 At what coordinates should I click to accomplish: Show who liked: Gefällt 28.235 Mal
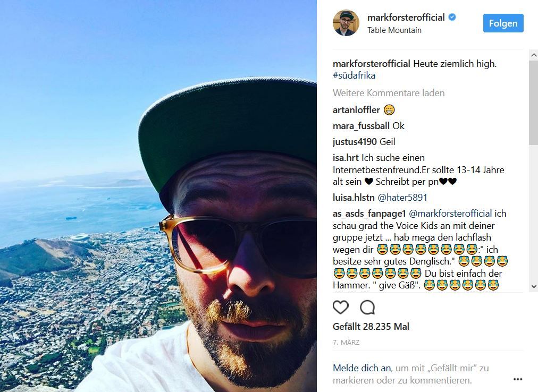(x=371, y=327)
